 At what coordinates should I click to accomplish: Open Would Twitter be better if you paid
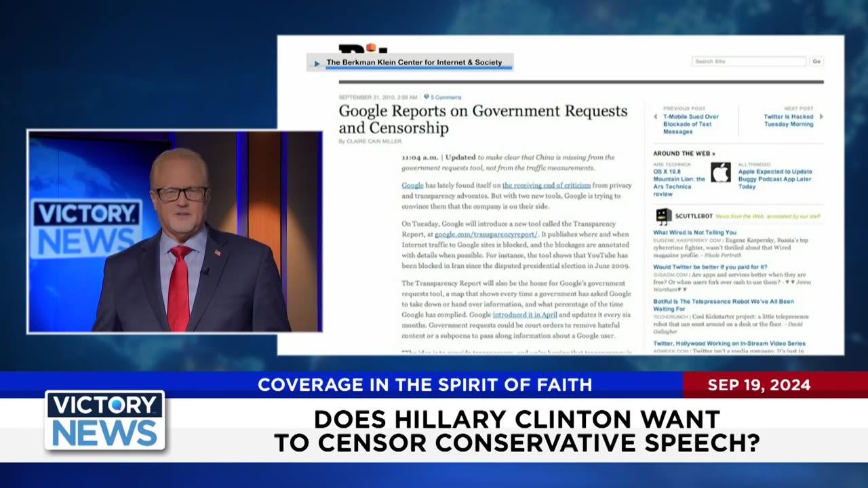(x=710, y=267)
